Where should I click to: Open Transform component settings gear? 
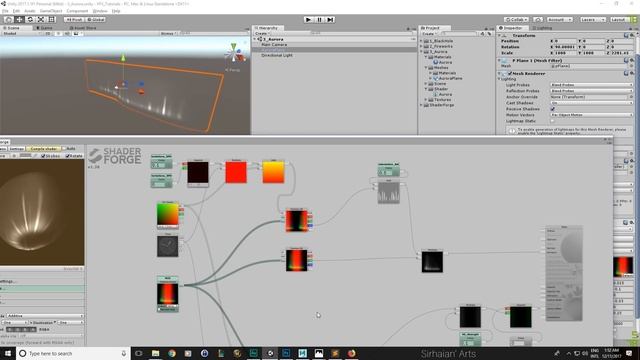[x=631, y=36]
